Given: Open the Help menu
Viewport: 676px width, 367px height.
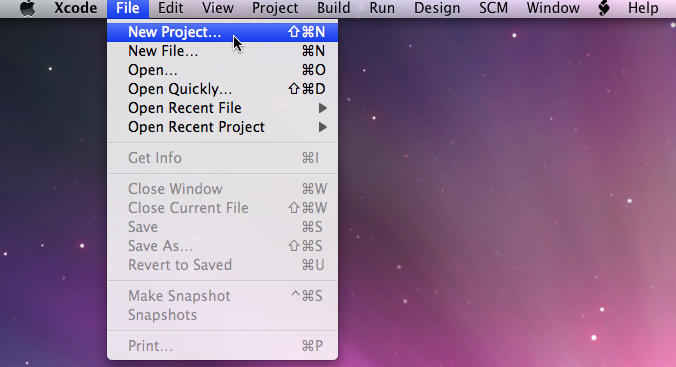Looking at the screenshot, I should coord(643,8).
